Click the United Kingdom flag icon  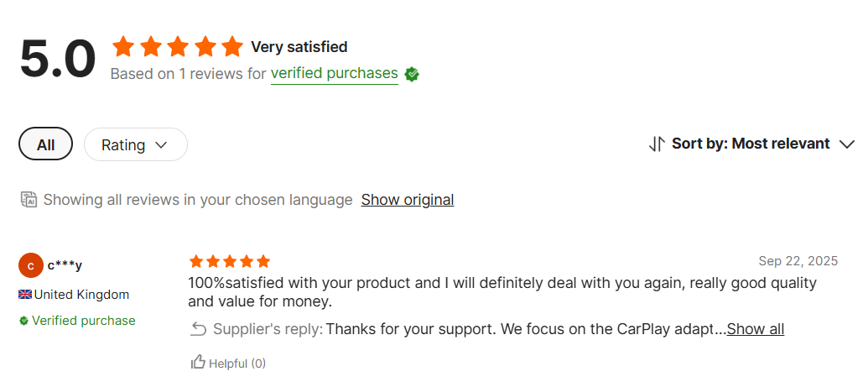pyautogui.click(x=25, y=295)
